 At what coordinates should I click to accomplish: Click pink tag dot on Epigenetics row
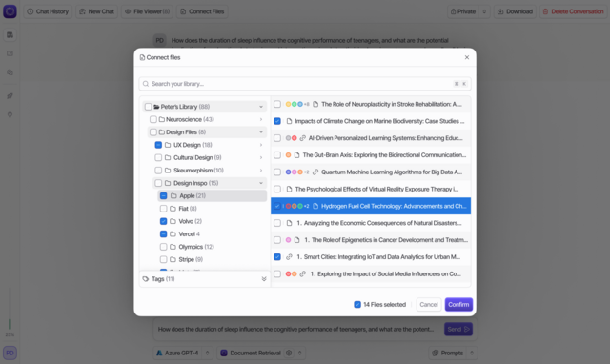[288, 240]
